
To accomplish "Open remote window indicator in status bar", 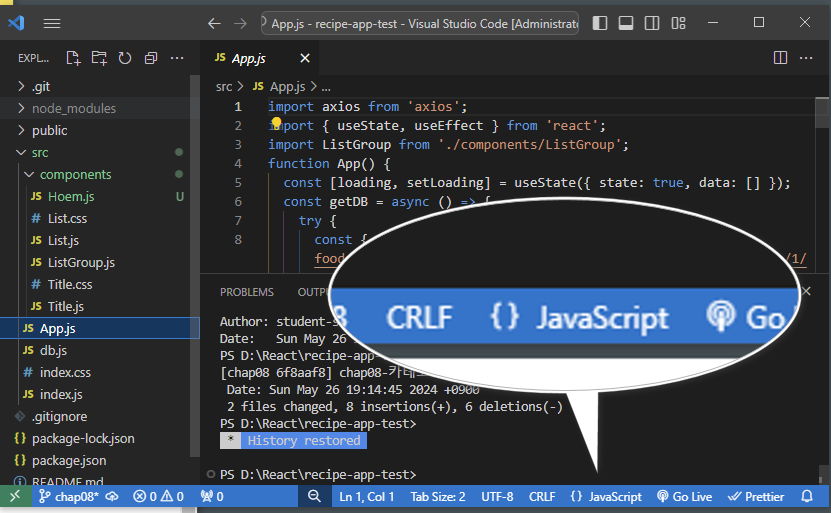I will pyautogui.click(x=15, y=497).
